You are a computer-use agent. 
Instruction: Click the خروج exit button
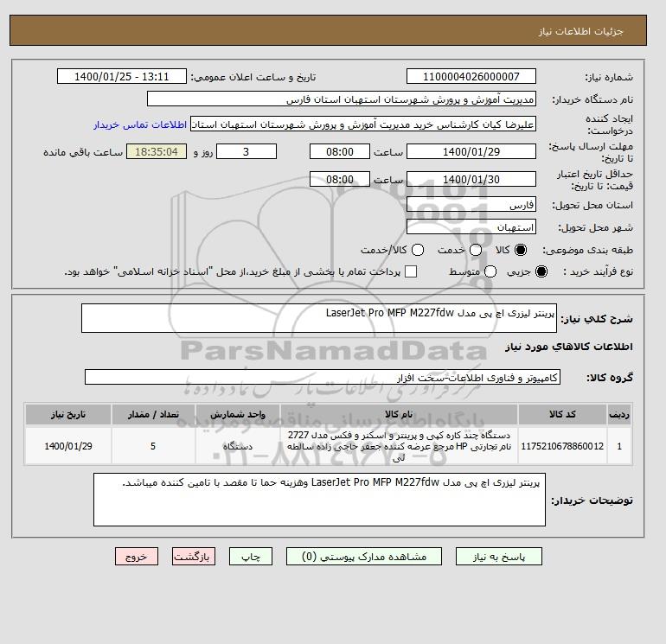click(137, 556)
